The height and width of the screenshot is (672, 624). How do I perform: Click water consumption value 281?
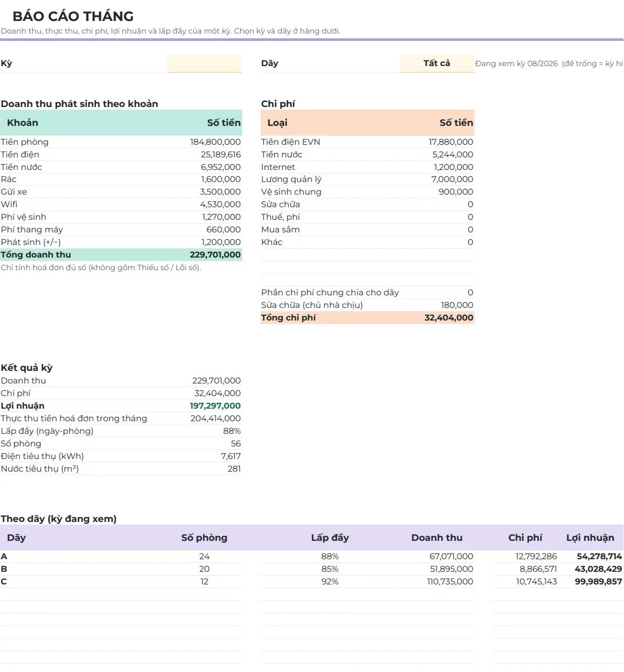(x=234, y=469)
